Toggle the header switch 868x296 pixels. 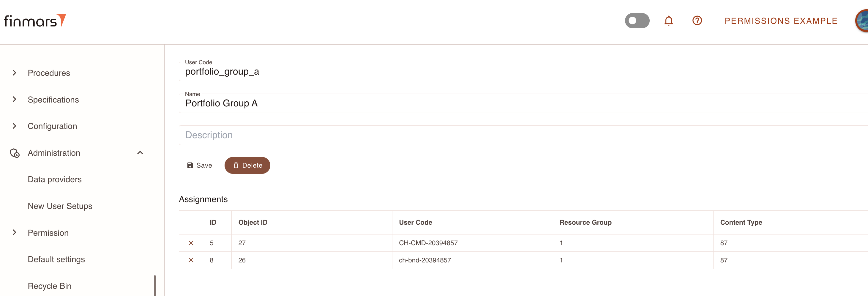tap(637, 21)
